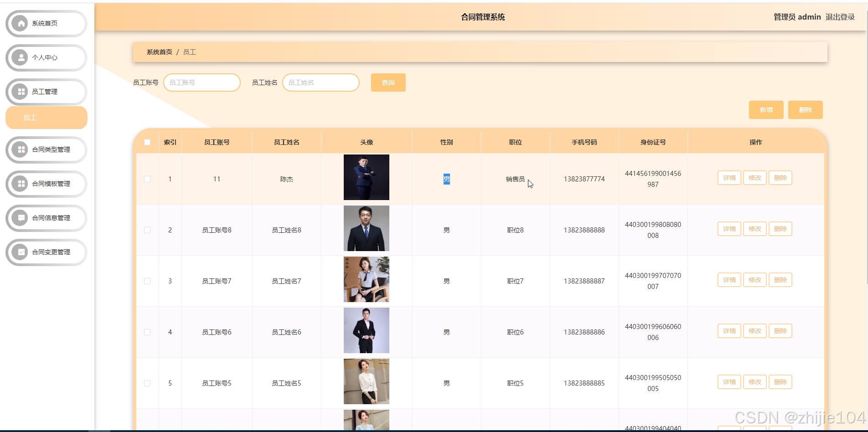Viewport: 868px width, 432px height.
Task: Click the avatar photo of 陈杰
Action: click(x=367, y=177)
